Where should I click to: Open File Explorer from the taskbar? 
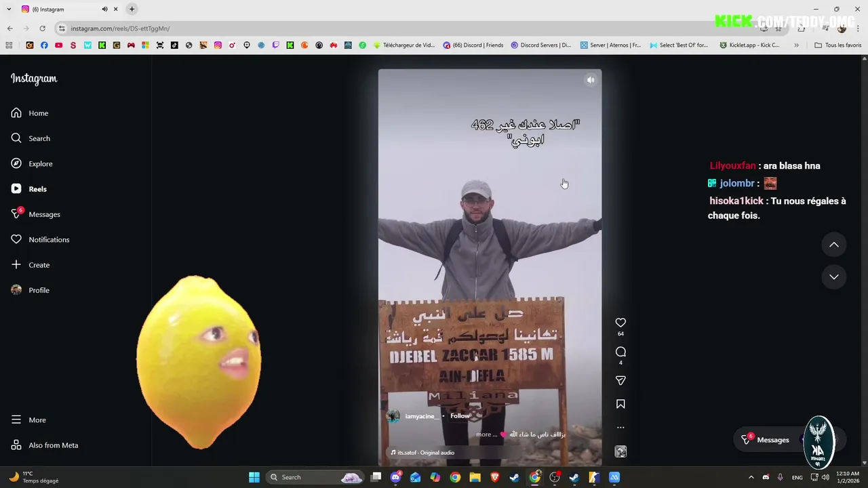coord(475,477)
